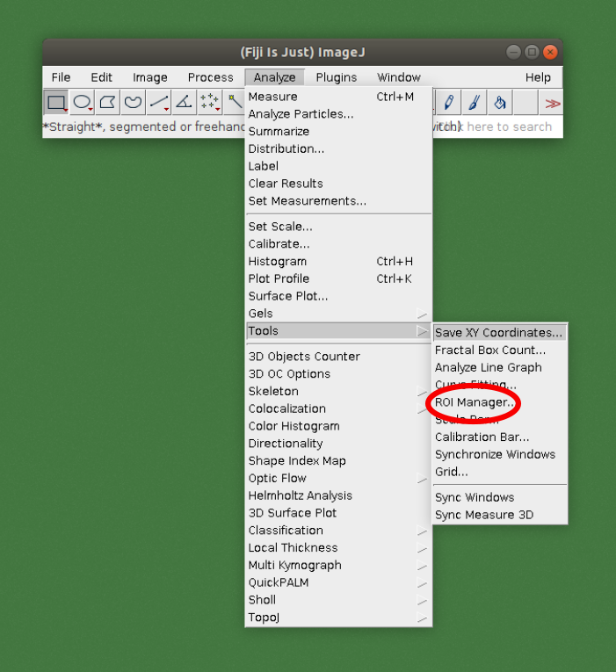Select the Rectangle selection tool
616x672 pixels.
coord(56,103)
